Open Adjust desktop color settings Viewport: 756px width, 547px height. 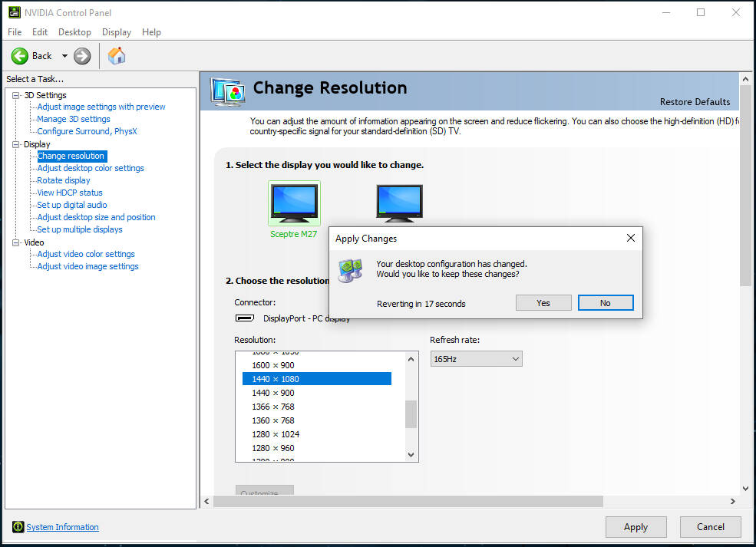coord(91,168)
